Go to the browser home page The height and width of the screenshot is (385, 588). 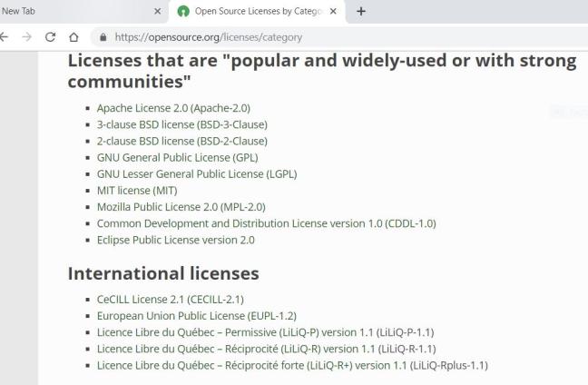coord(73,36)
